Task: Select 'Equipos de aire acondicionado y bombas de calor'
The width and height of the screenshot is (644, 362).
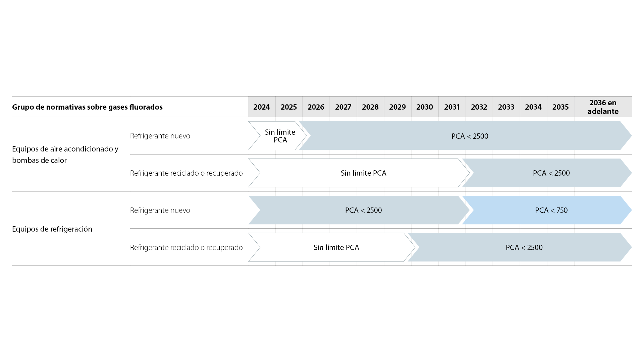Action: 65,155
